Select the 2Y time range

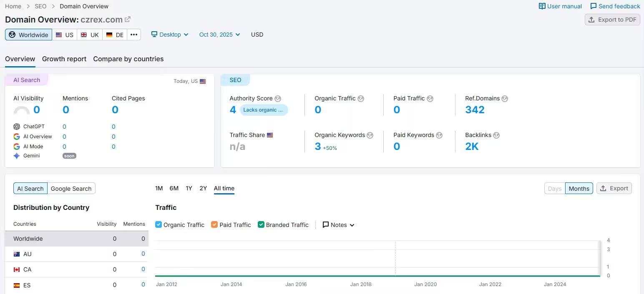203,188
